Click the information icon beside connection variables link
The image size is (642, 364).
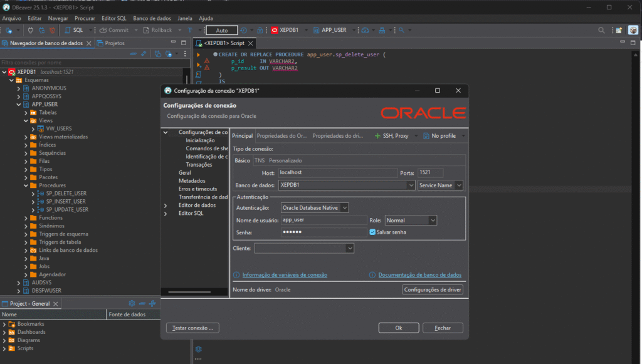click(236, 275)
